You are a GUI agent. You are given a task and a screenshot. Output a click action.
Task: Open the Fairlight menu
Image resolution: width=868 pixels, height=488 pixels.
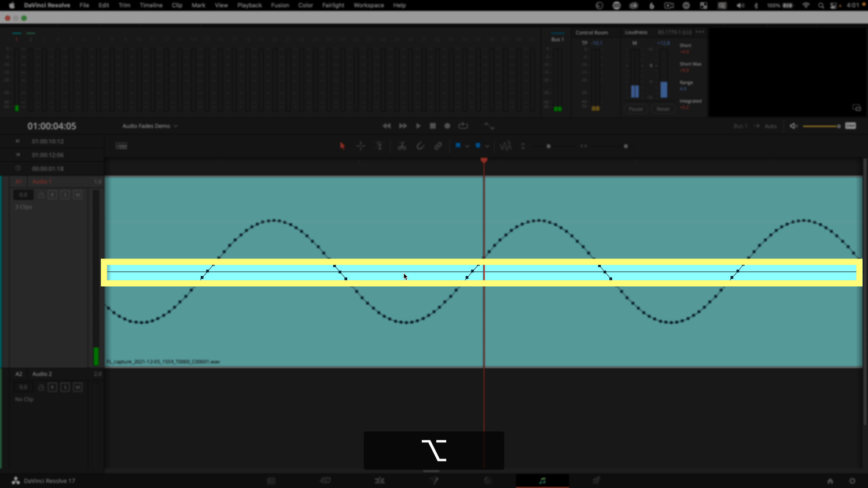click(333, 5)
